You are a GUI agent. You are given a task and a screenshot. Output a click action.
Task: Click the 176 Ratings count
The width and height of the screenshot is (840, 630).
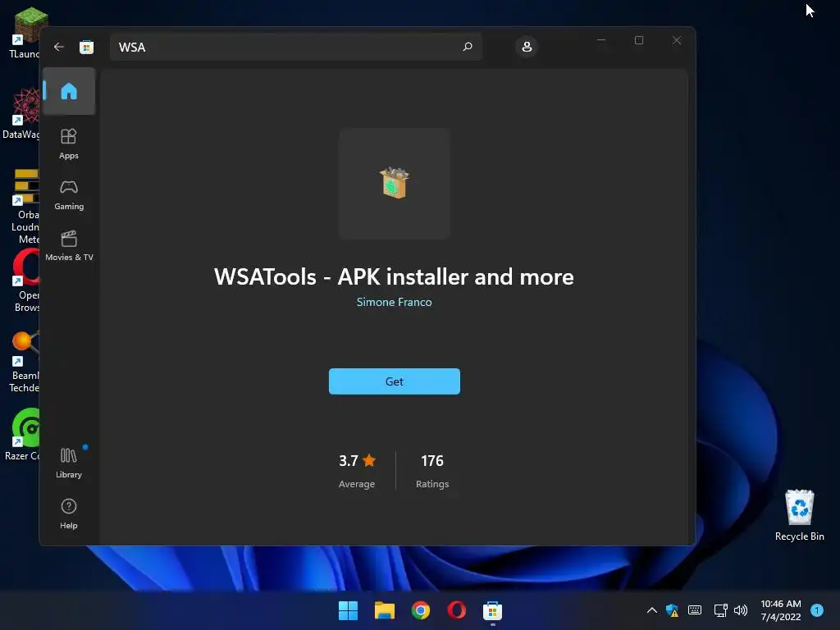coord(432,471)
